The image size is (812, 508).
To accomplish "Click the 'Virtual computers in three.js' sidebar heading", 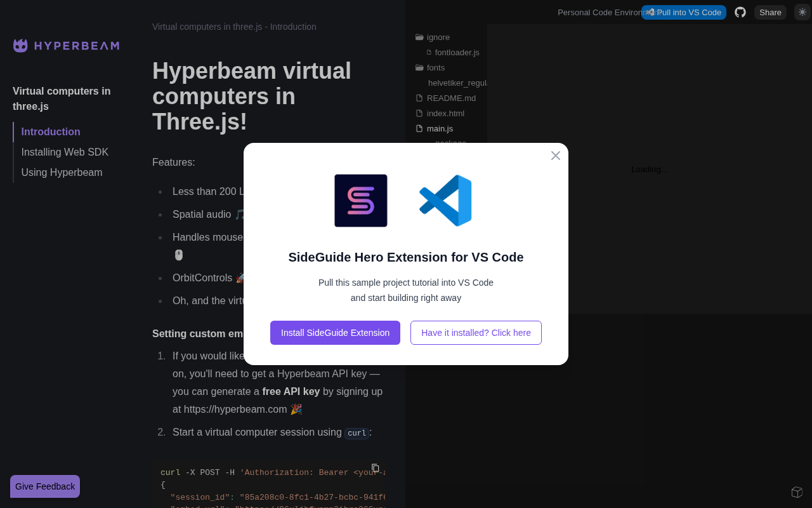I will (62, 98).
